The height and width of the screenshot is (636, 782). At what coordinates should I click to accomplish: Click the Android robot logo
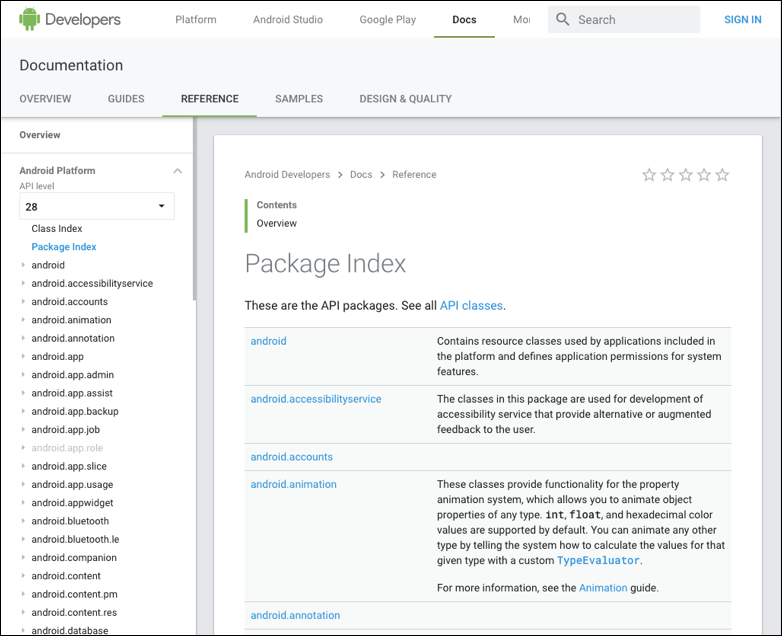pos(29,19)
